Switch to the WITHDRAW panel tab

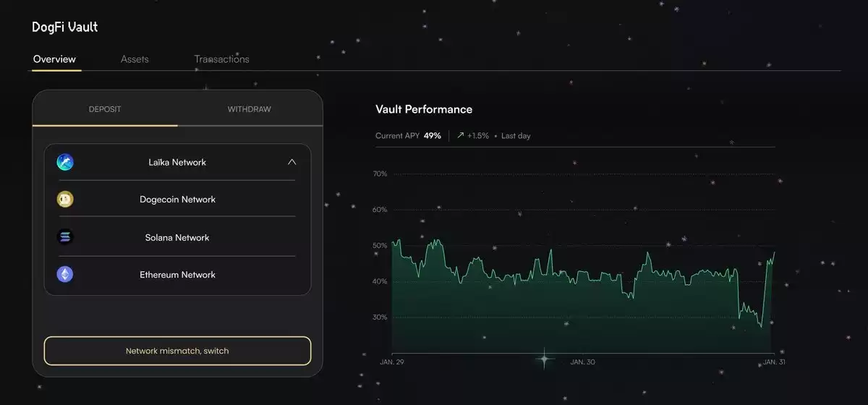[250, 109]
